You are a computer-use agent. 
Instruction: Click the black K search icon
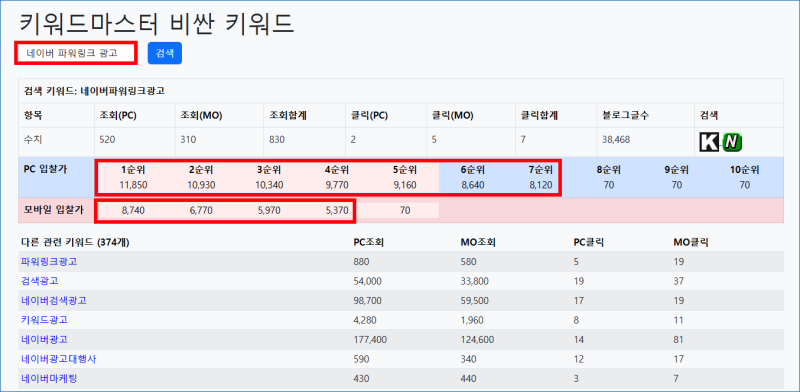pyautogui.click(x=709, y=142)
